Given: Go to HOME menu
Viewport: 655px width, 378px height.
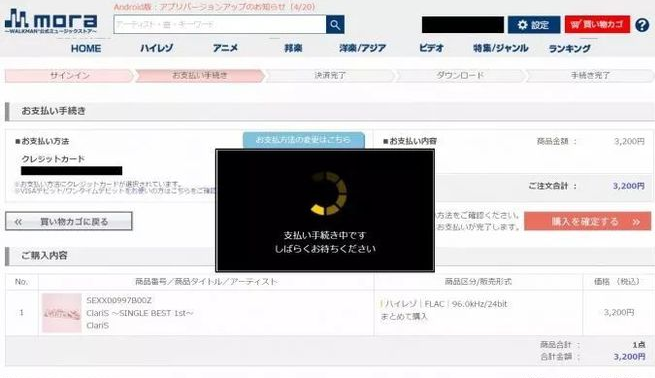Looking at the screenshot, I should click(86, 48).
